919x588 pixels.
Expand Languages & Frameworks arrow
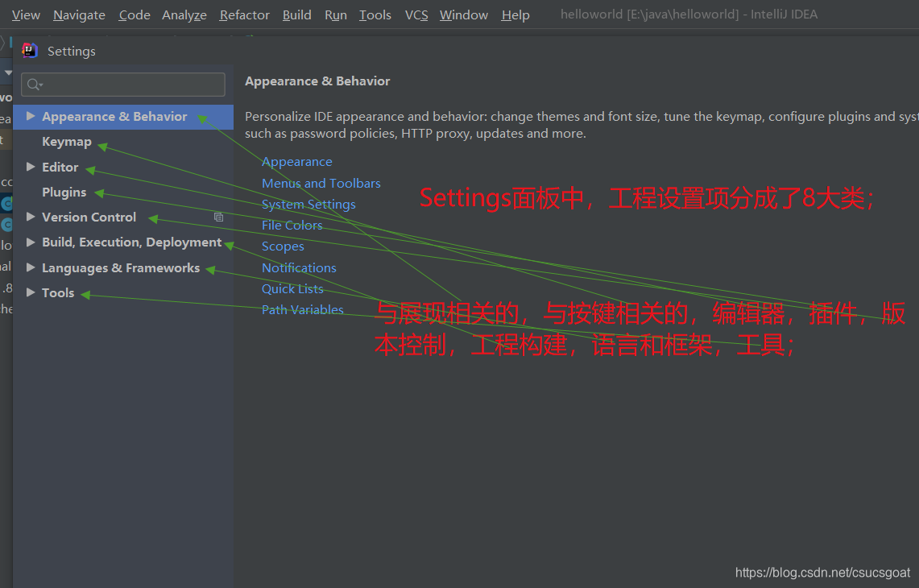point(31,267)
